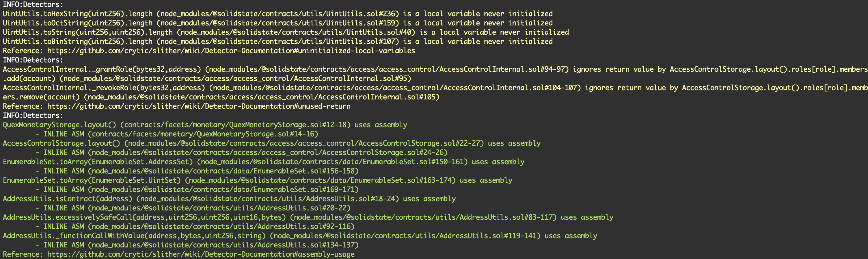868x259 pixels.
Task: Click the UintUtils.toString(uint256,uint256) warning line
Action: coord(286,32)
